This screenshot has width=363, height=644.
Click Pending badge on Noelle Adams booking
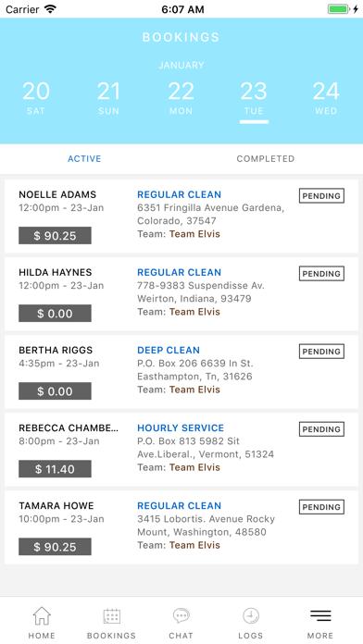click(321, 196)
